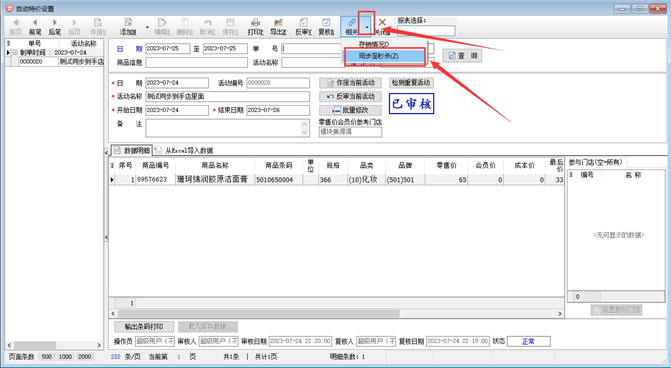Choose 同步至秒杀(Z) from dropdown menu

(x=385, y=56)
